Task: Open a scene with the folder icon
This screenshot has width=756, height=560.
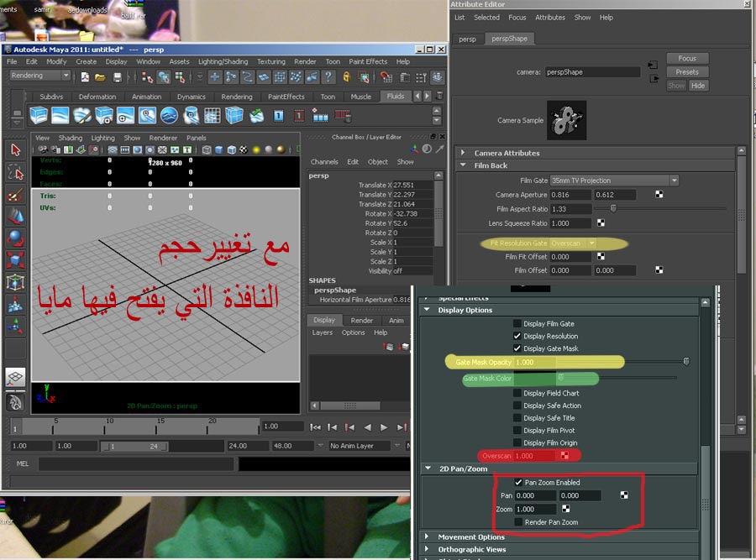Action: 100,77
